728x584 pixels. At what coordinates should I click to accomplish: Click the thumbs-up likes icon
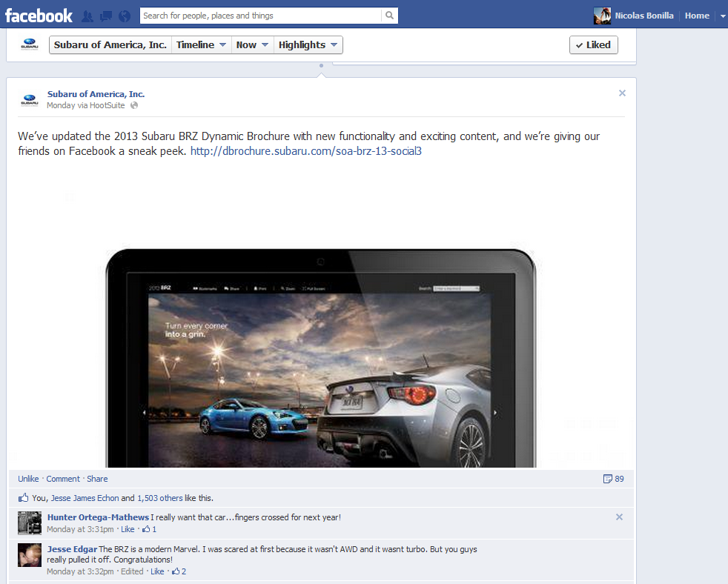23,497
